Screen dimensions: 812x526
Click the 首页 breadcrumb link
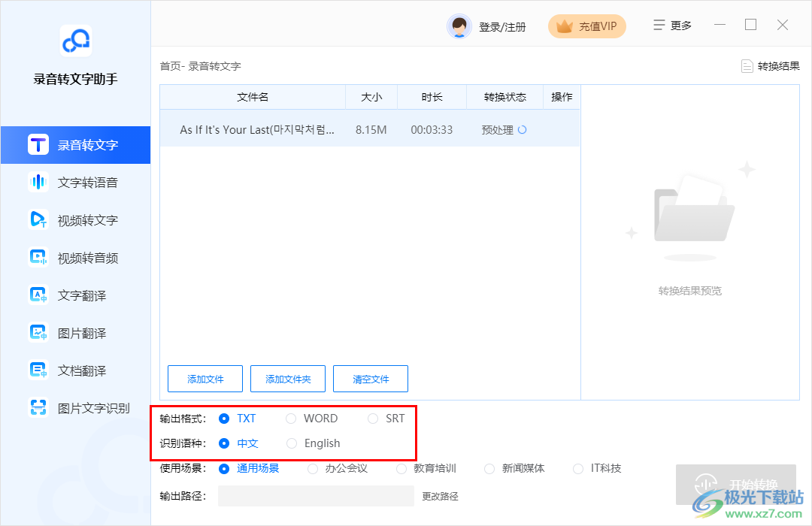point(167,65)
